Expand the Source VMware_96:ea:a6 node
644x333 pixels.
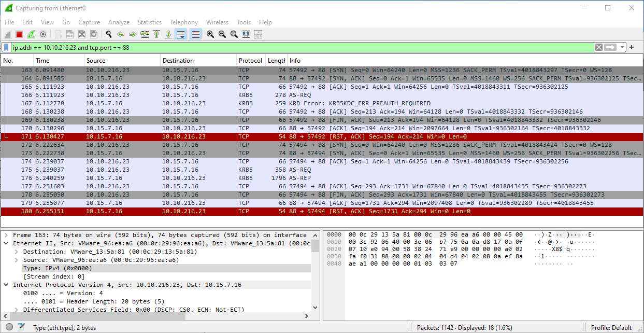(17, 260)
